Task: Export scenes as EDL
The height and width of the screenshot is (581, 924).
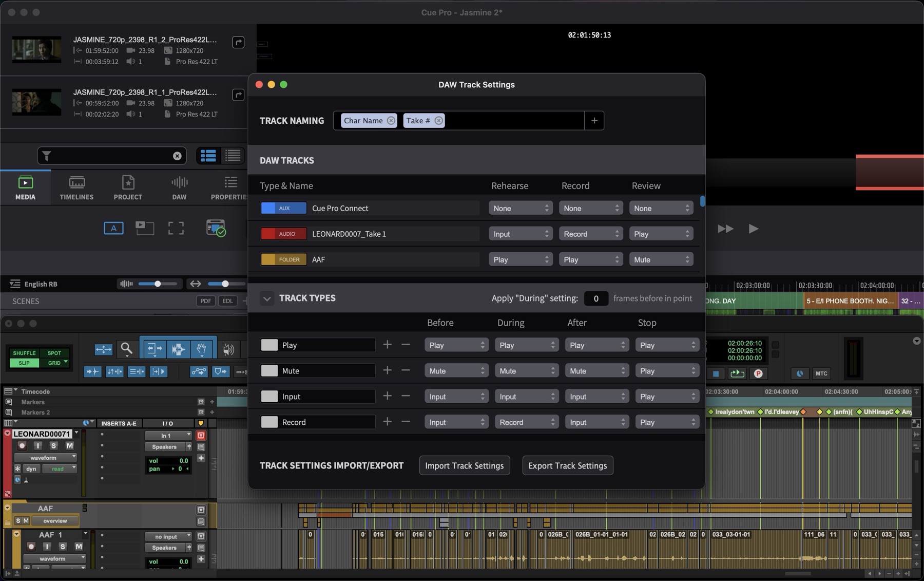Action: coord(227,301)
